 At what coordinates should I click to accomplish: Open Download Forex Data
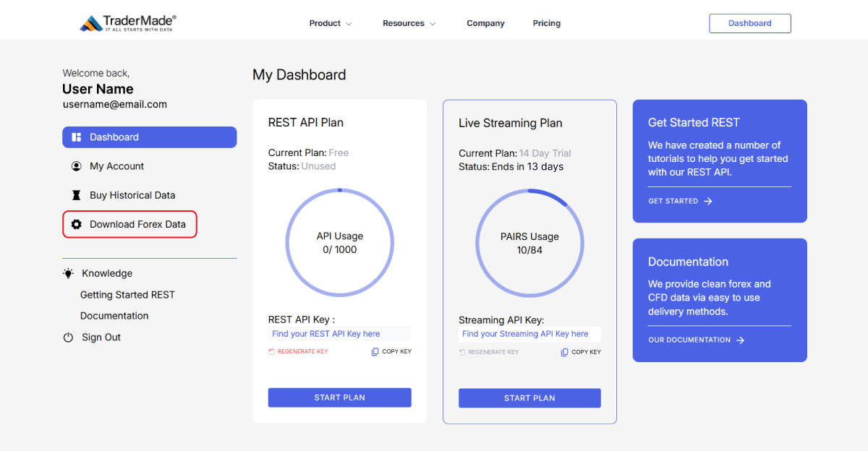point(130,224)
